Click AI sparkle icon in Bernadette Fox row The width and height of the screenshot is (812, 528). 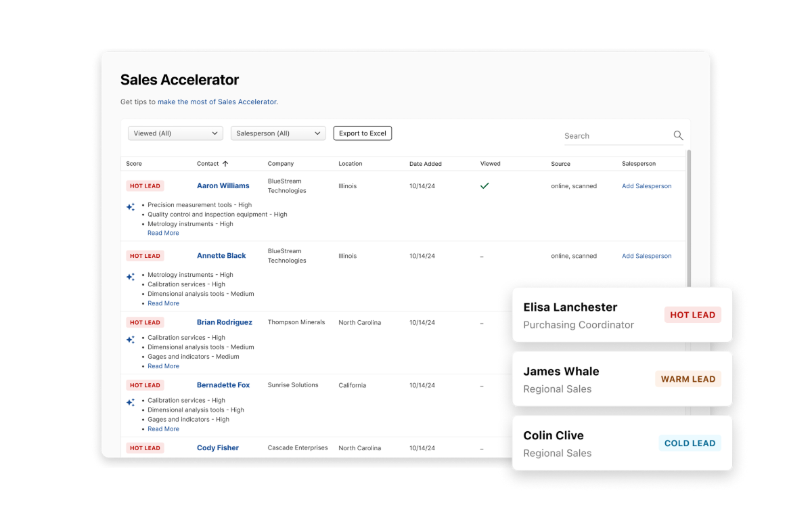[x=131, y=403]
